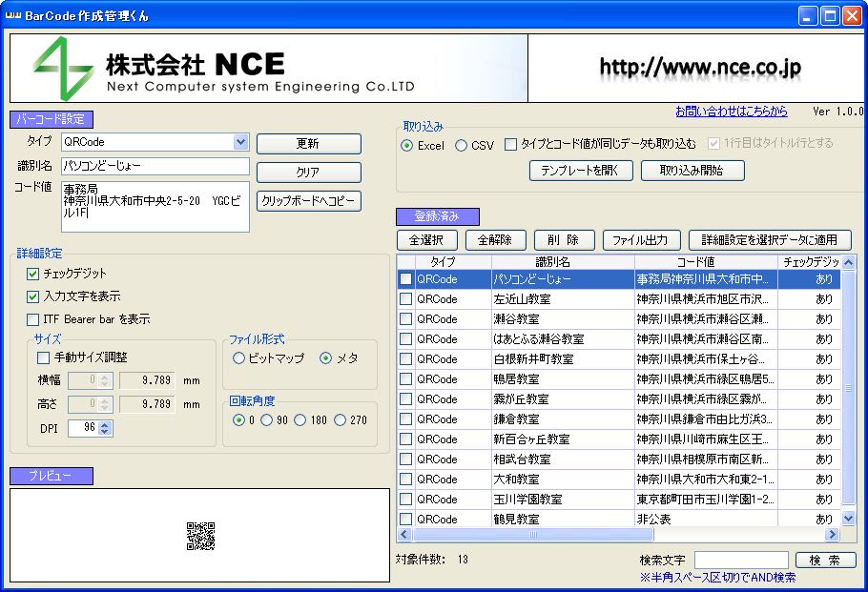Open the お問い合わせはこちらから link

point(731,112)
